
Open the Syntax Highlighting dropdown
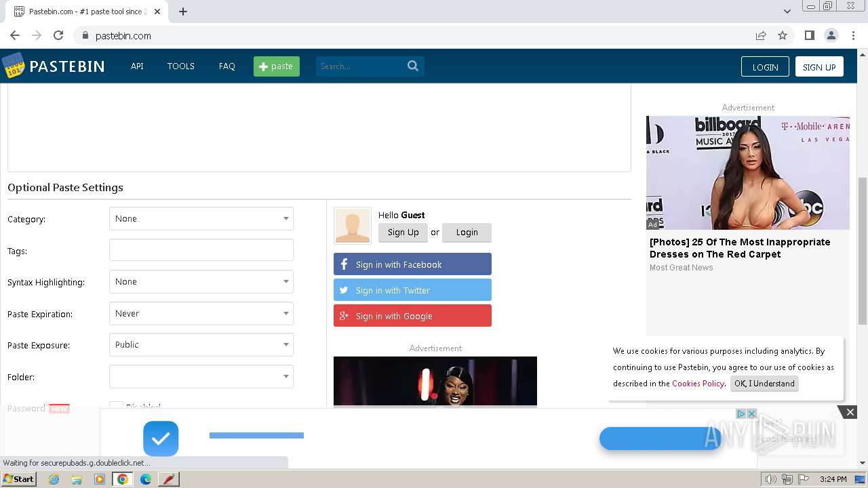(x=201, y=282)
